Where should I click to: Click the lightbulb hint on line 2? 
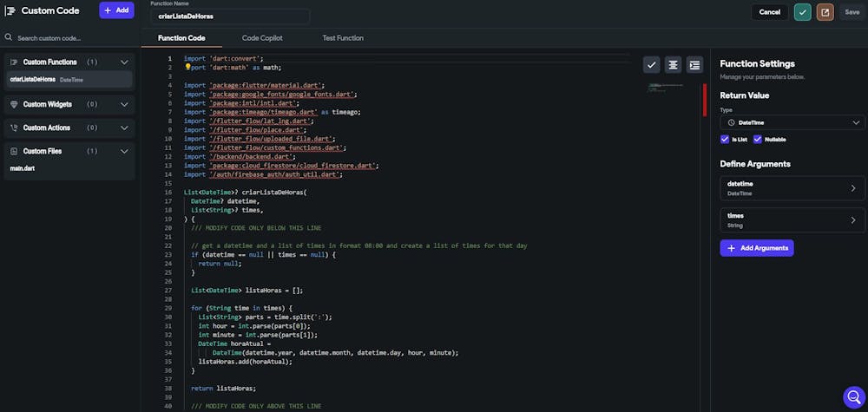(x=187, y=67)
